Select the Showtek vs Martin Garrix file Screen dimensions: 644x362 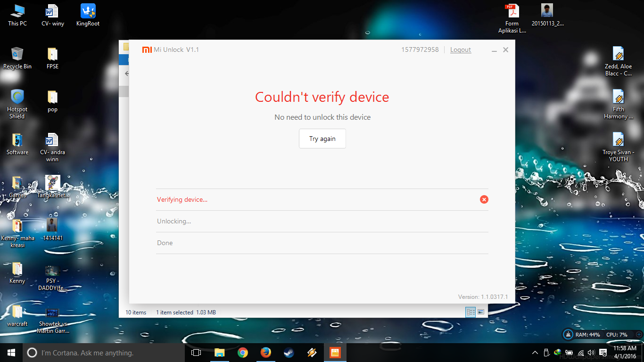[x=52, y=321]
